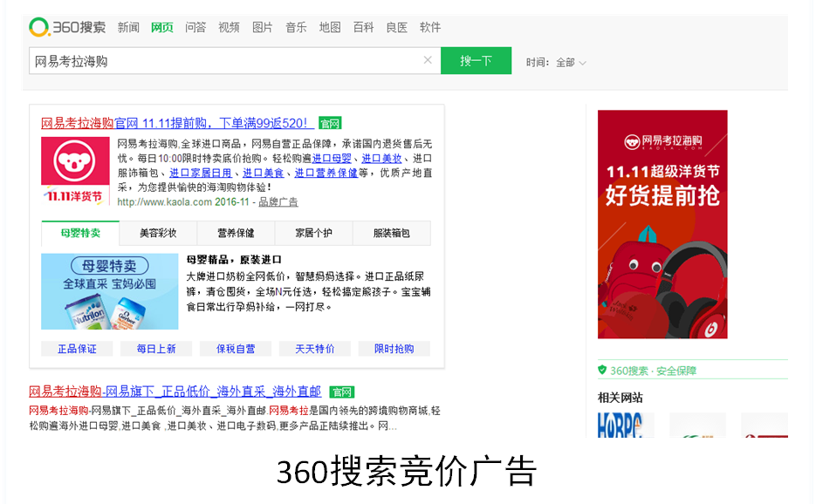This screenshot has width=816, height=504.
Task: Open the 进口美食 link
Action: click(x=264, y=173)
